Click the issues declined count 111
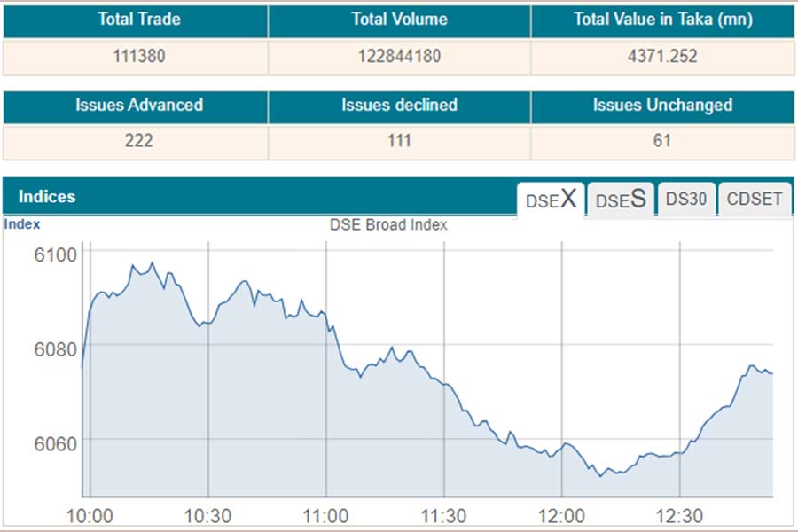 399,141
